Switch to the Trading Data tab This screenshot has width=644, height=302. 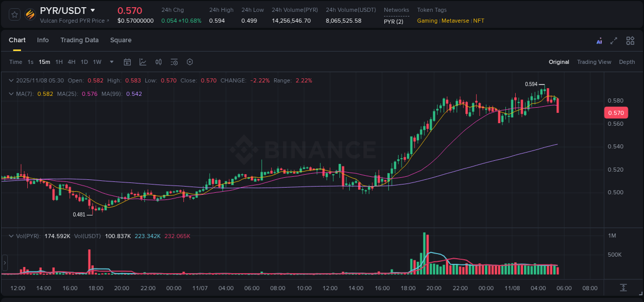[x=79, y=40]
